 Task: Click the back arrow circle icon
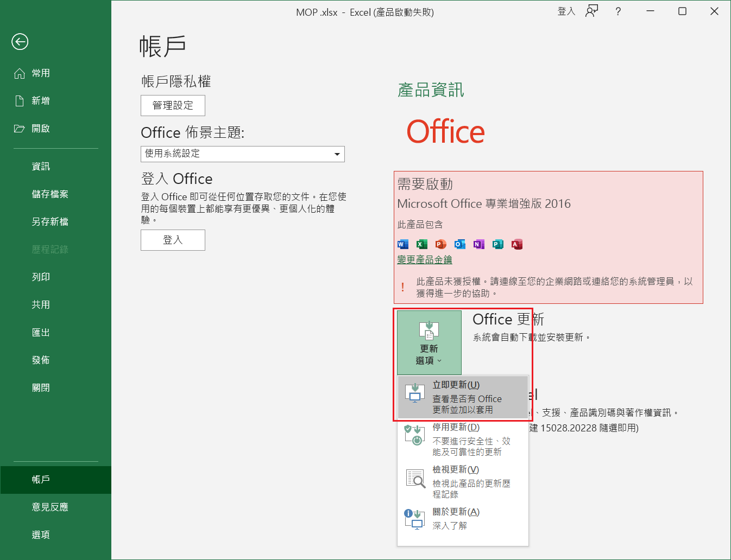pos(20,42)
